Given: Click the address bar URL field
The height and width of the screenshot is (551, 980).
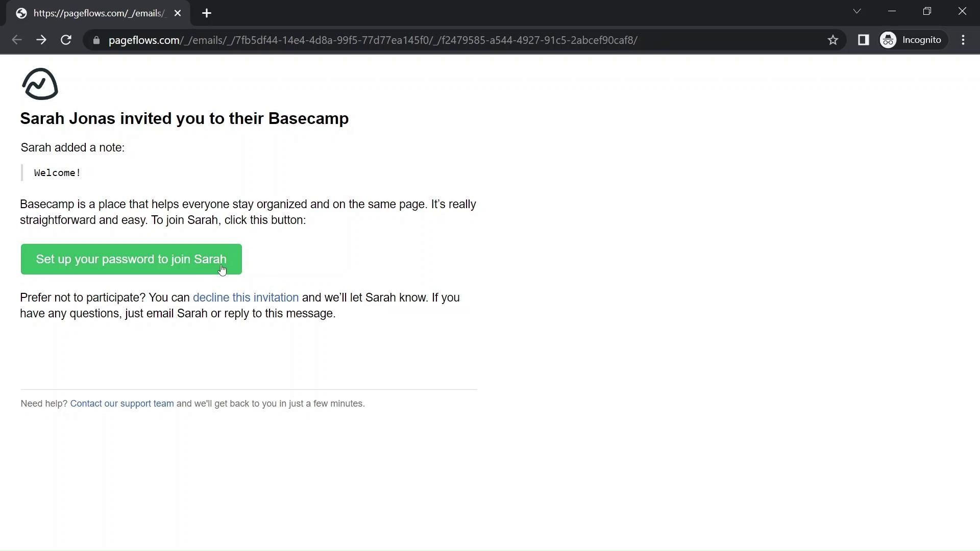Looking at the screenshot, I should 373,40.
